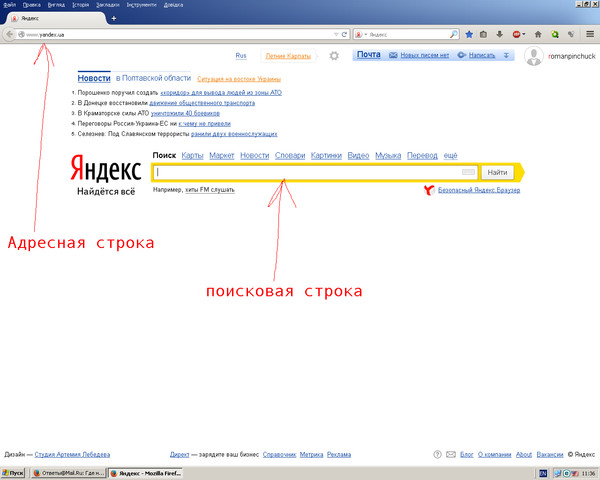
Task: Click the Rus language link
Action: pos(241,56)
